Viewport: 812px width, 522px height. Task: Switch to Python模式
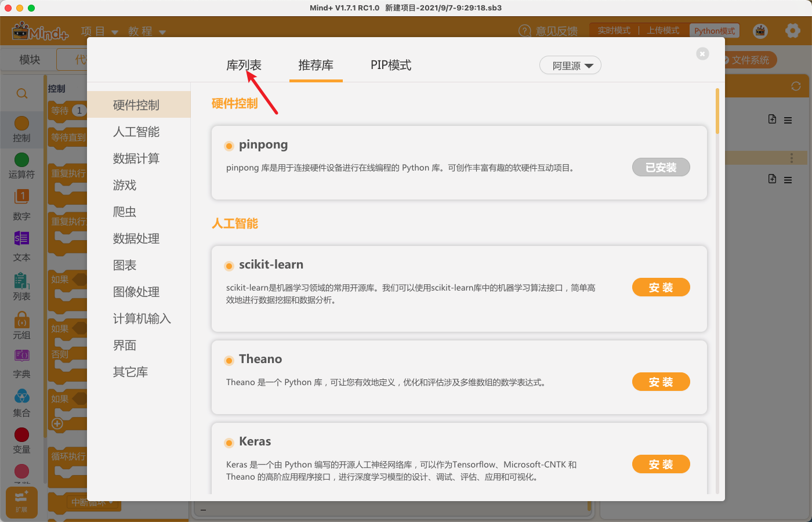point(715,31)
